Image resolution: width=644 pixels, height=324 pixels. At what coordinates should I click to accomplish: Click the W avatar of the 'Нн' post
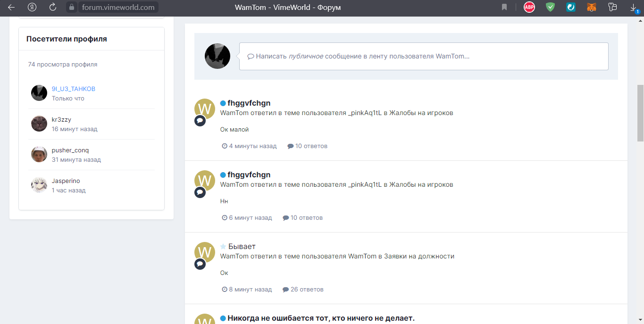(205, 181)
